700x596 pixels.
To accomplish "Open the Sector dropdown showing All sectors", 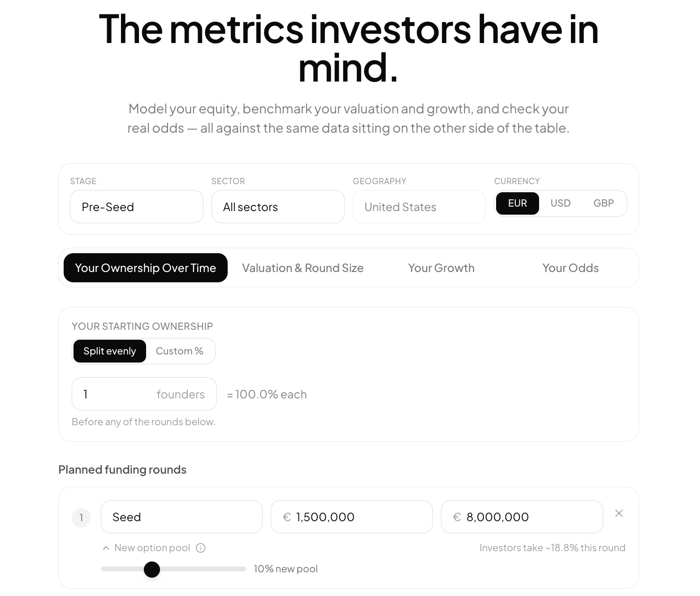I will tap(278, 207).
